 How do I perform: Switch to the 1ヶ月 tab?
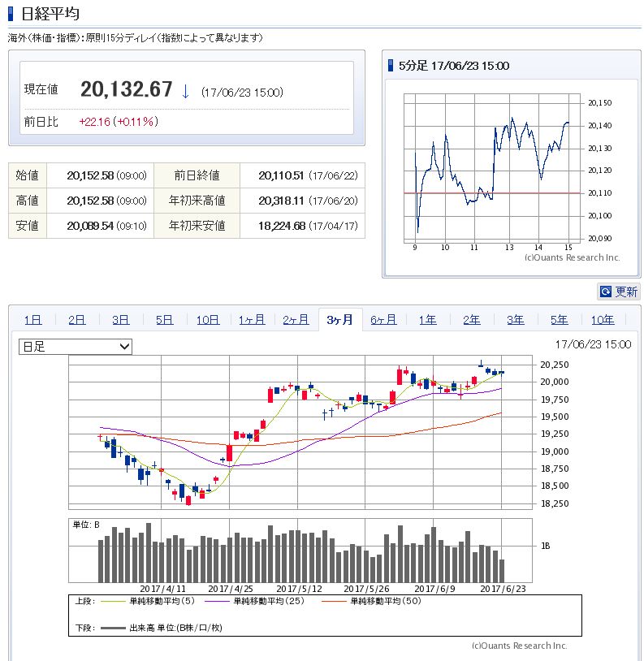click(x=252, y=320)
